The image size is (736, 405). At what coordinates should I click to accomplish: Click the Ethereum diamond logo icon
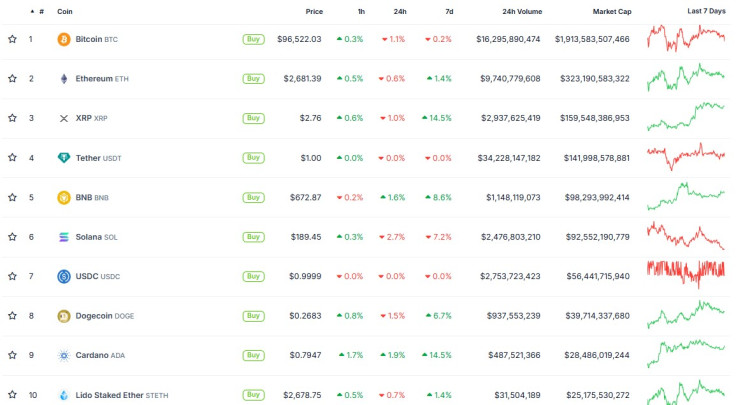coord(64,79)
